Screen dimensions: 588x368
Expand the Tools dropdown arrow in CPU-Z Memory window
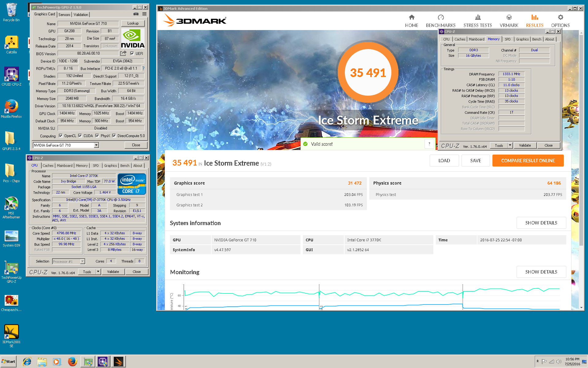tap(510, 145)
